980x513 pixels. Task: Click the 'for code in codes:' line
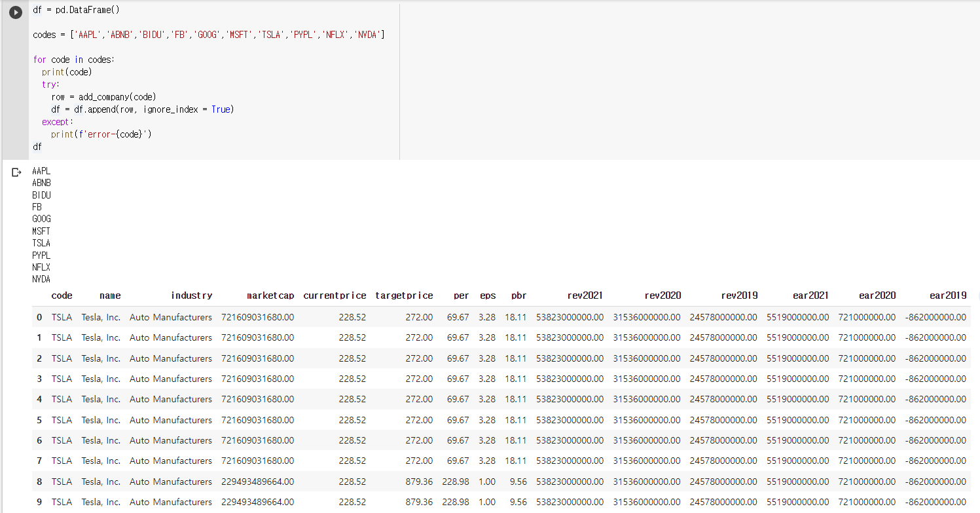coord(73,60)
